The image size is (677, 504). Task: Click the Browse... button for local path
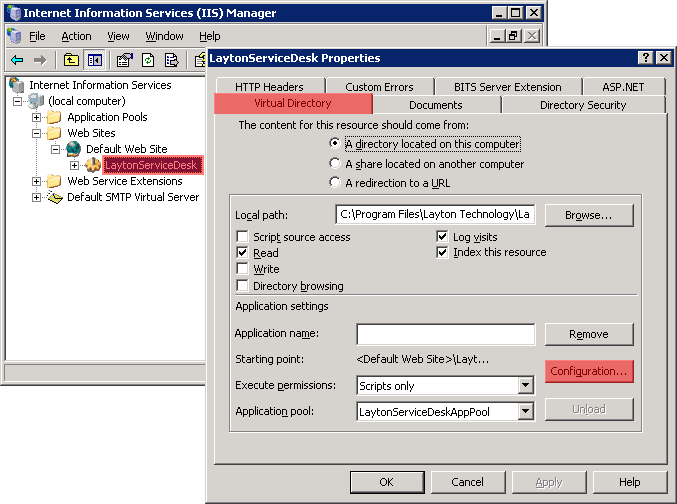coord(589,215)
